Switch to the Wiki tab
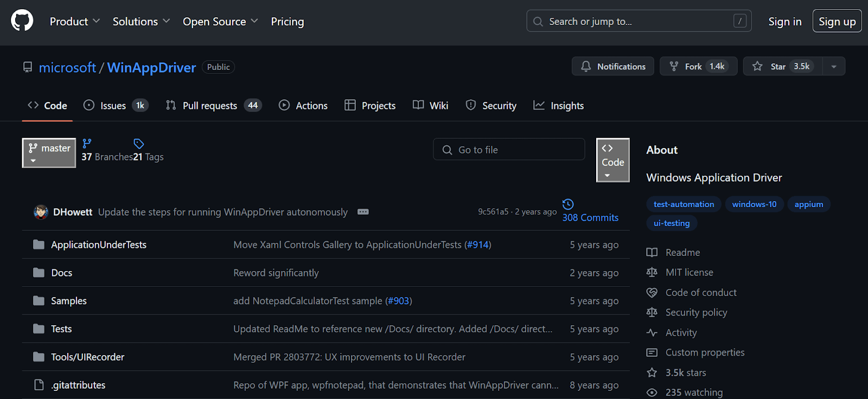The width and height of the screenshot is (868, 399). 431,106
